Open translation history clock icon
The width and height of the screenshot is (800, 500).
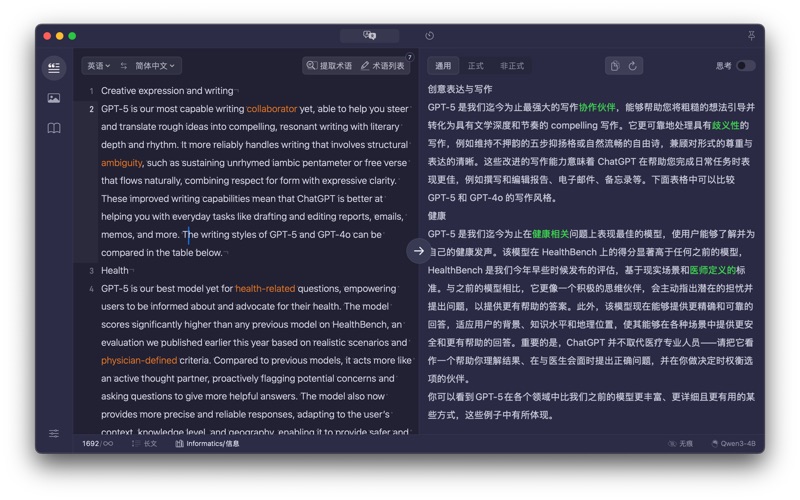click(x=429, y=36)
